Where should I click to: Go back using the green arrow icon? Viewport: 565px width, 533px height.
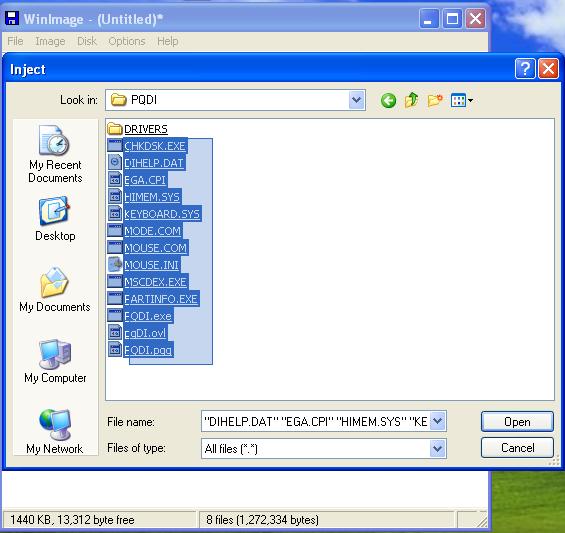pyautogui.click(x=388, y=100)
